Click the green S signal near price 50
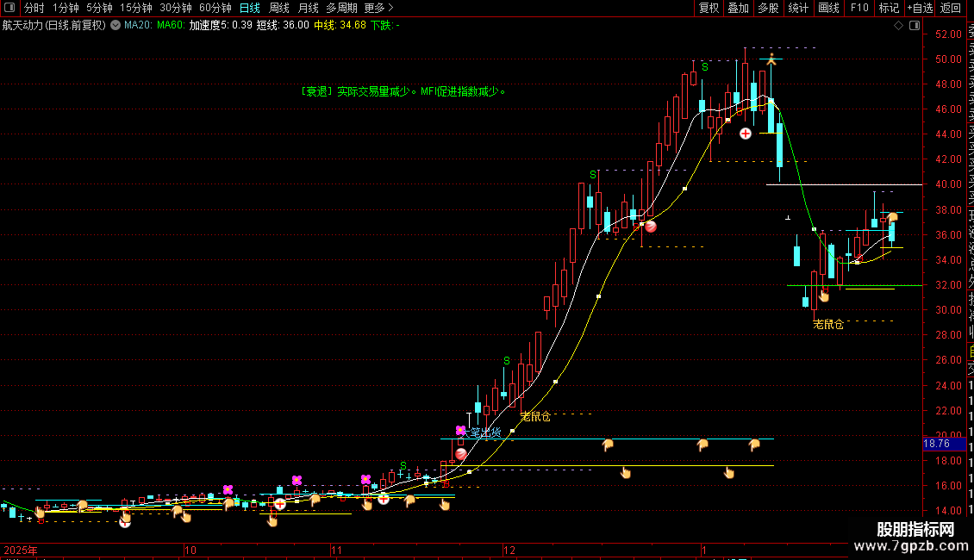The height and width of the screenshot is (560, 974). point(705,67)
